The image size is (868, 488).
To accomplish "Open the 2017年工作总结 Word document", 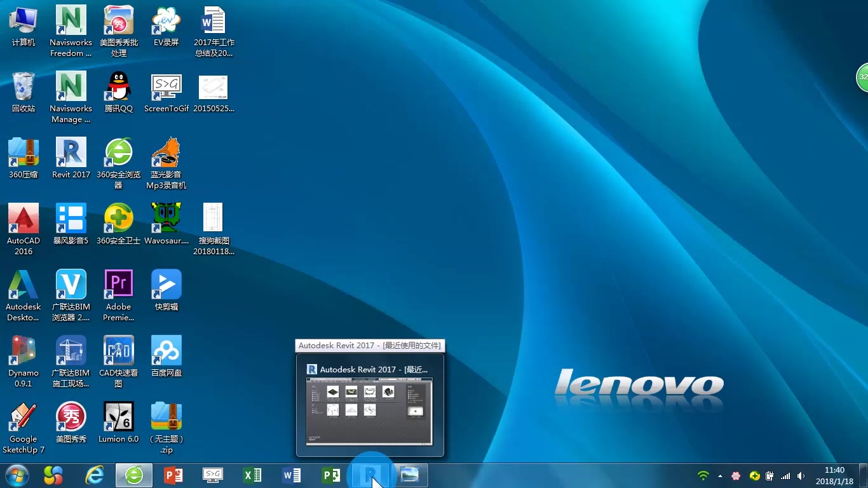I will pos(214,31).
